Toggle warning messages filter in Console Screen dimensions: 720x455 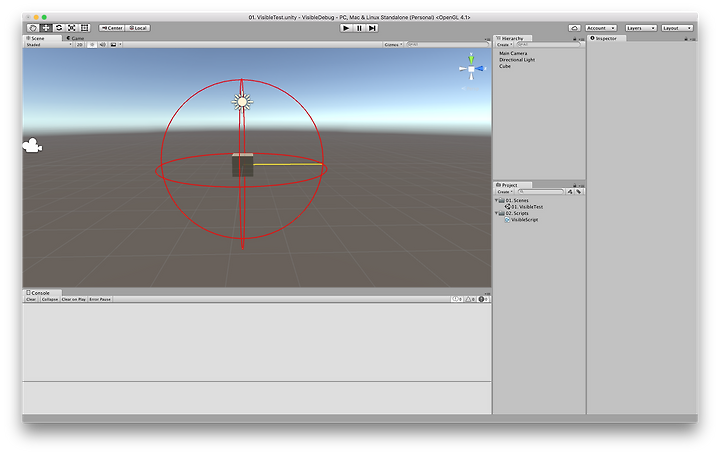(470, 299)
